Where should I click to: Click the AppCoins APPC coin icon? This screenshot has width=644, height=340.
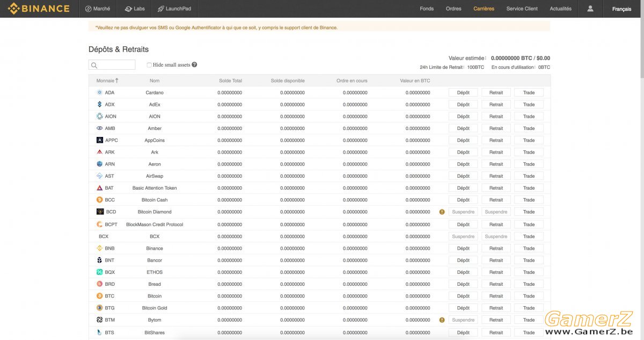tap(99, 140)
